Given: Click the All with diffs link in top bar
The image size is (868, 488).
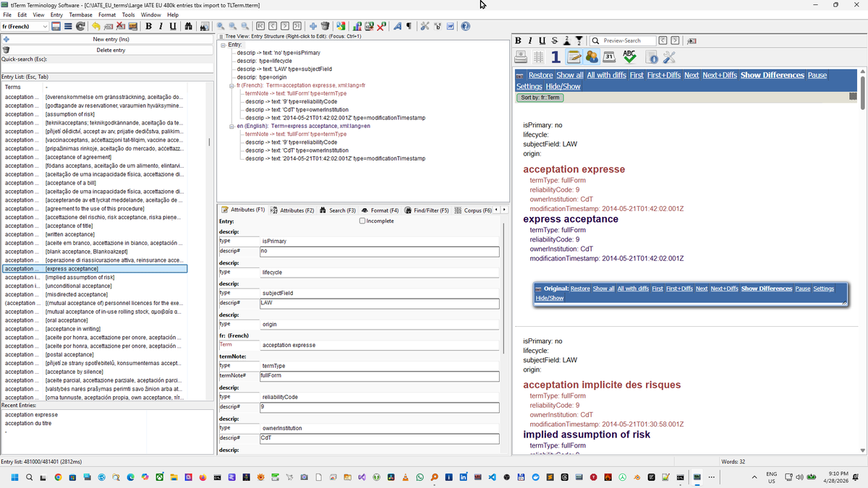Looking at the screenshot, I should (x=607, y=75).
